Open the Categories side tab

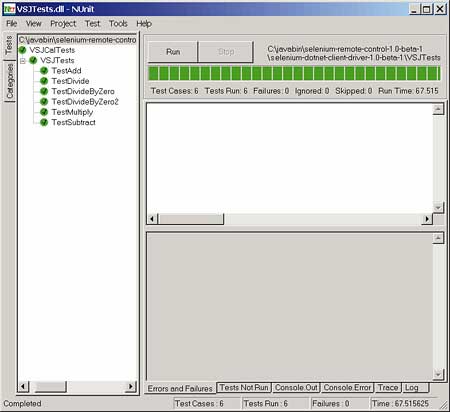pos(10,81)
